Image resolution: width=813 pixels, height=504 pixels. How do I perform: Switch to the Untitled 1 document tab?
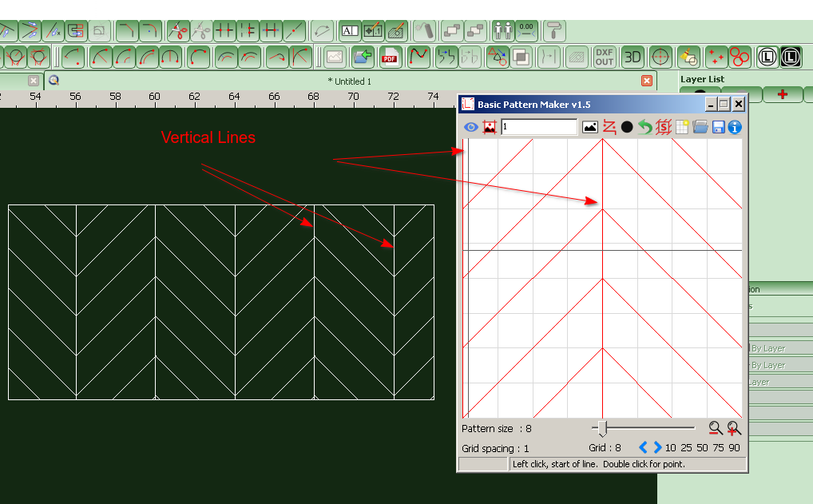(x=350, y=81)
